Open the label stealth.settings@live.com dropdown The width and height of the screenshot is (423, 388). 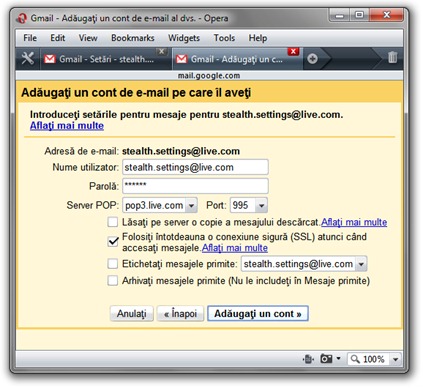(x=361, y=264)
